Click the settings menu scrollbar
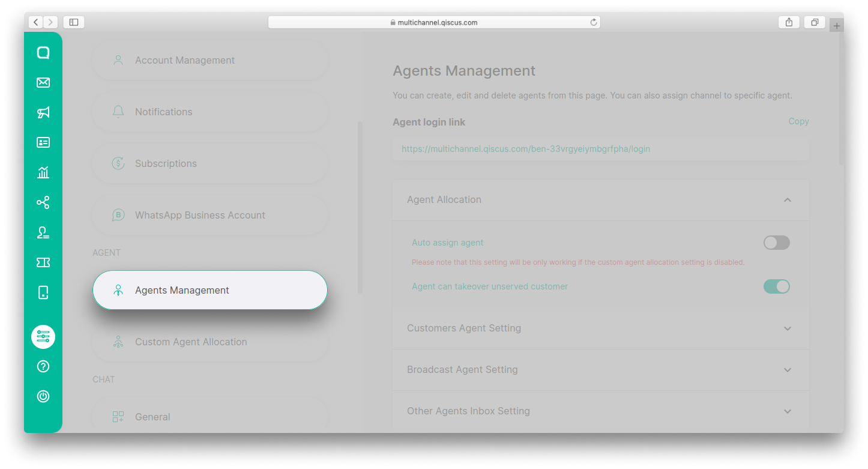 360,207
